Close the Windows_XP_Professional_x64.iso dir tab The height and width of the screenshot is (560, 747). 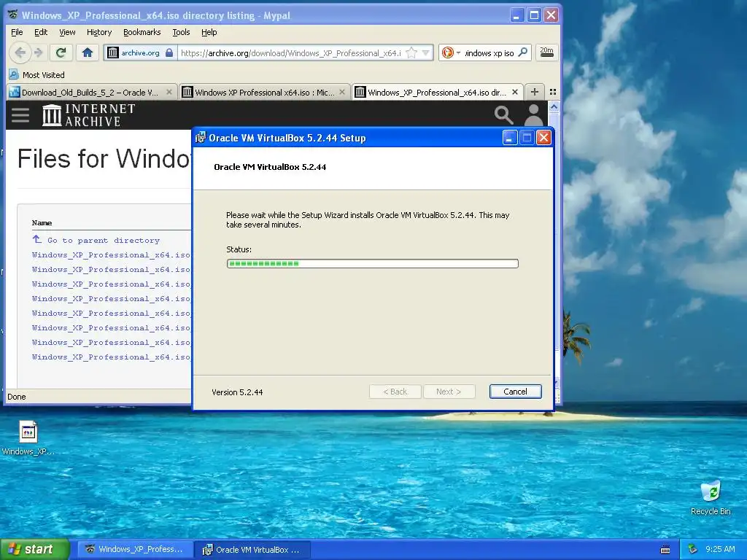click(515, 92)
